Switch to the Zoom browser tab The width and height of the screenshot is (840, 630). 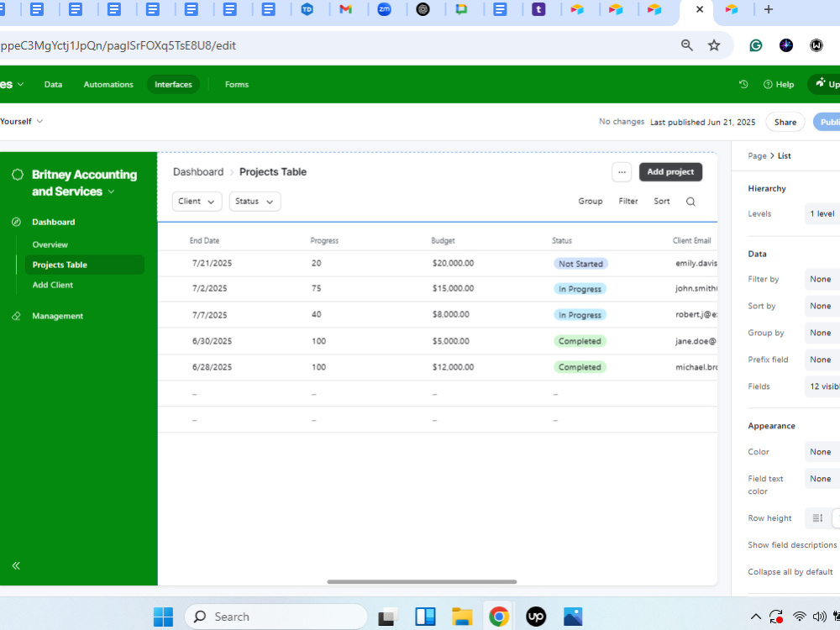click(x=384, y=9)
